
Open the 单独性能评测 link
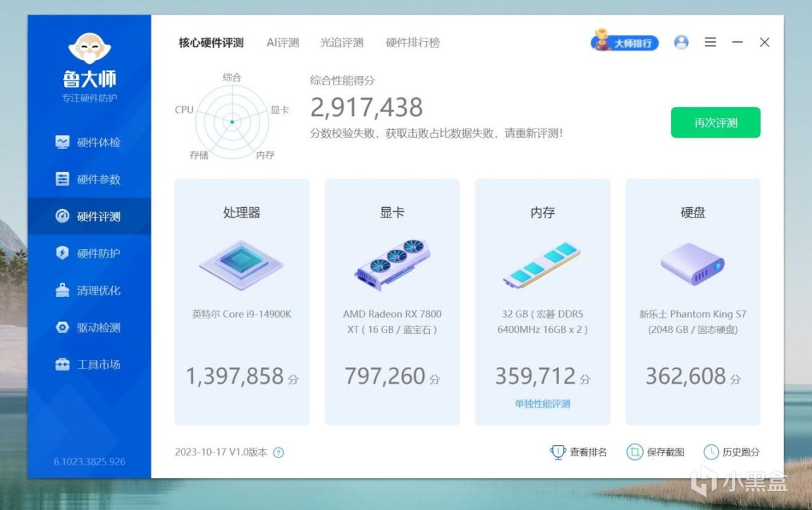pos(543,404)
